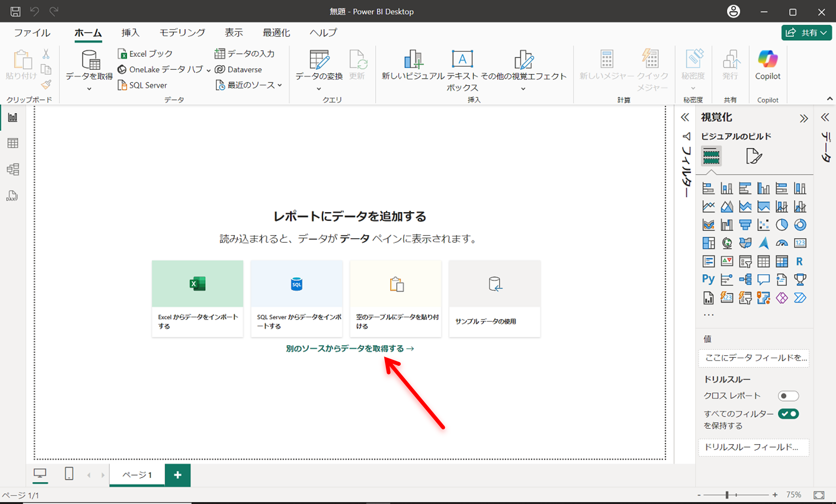The width and height of the screenshot is (836, 504).
Task: Select the pie chart visual
Action: point(782,225)
